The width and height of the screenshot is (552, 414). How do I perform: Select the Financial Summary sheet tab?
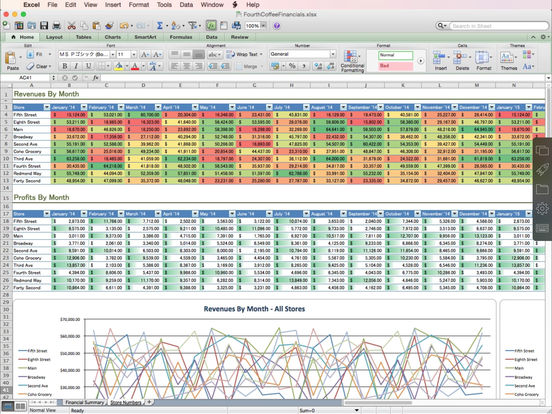[x=84, y=402]
